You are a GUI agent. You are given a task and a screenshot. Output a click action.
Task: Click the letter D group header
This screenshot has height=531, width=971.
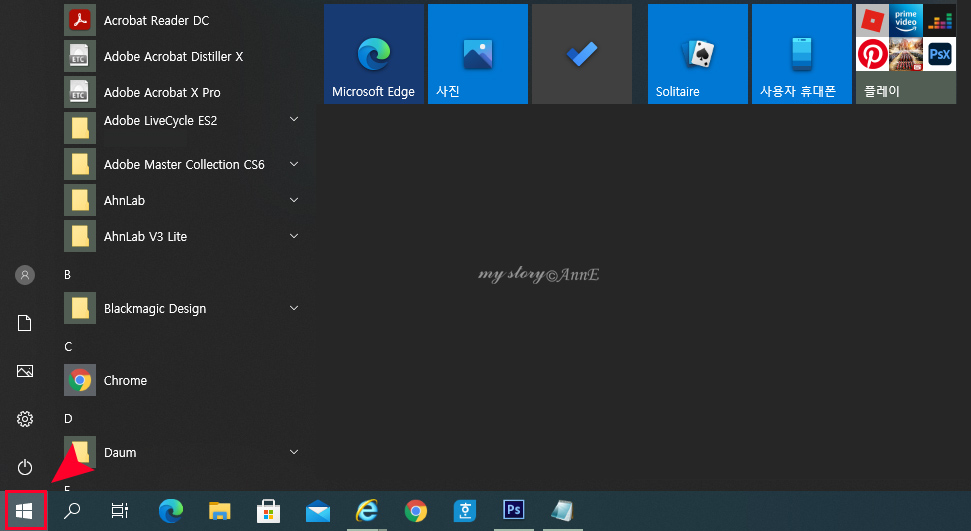click(x=68, y=419)
